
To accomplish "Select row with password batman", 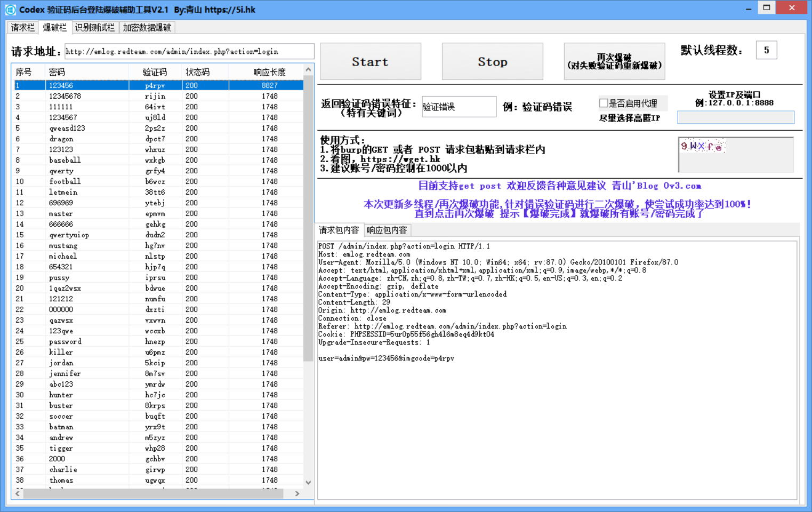I will pyautogui.click(x=158, y=427).
